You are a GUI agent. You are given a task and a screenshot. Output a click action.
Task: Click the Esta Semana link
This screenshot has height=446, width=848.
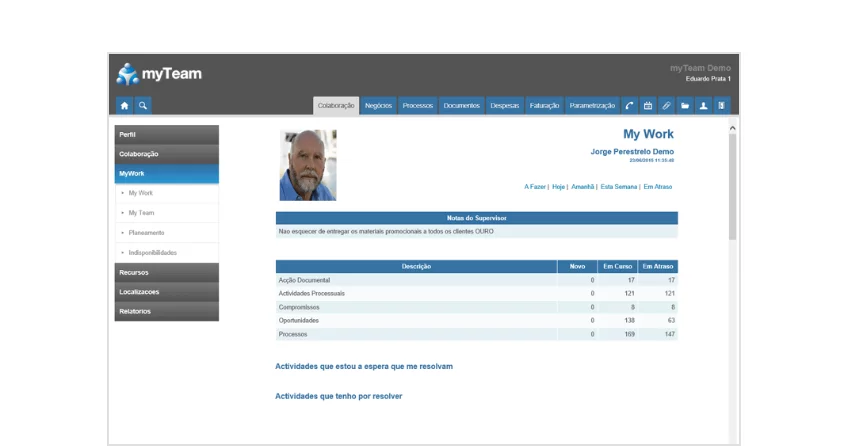(618, 186)
